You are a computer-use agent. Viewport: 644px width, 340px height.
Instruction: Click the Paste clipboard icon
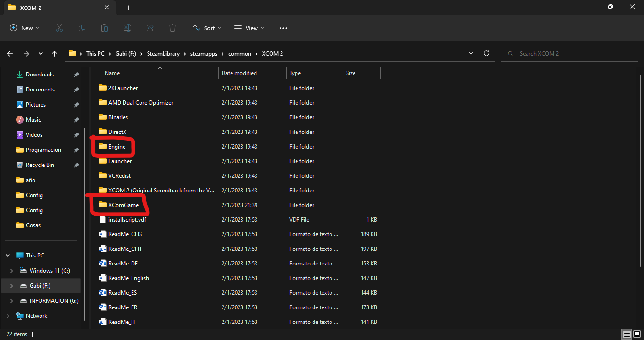(x=105, y=28)
